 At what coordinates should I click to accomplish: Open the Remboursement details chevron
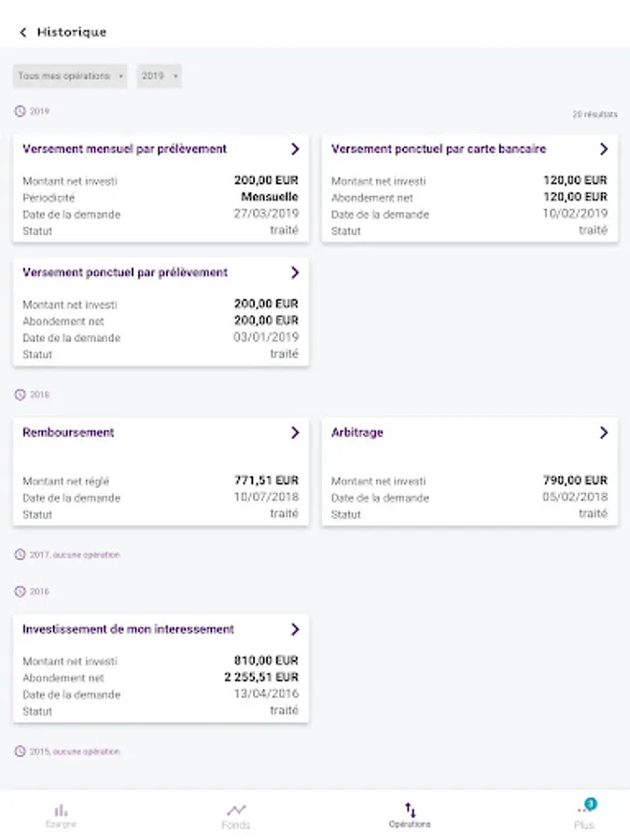[295, 433]
